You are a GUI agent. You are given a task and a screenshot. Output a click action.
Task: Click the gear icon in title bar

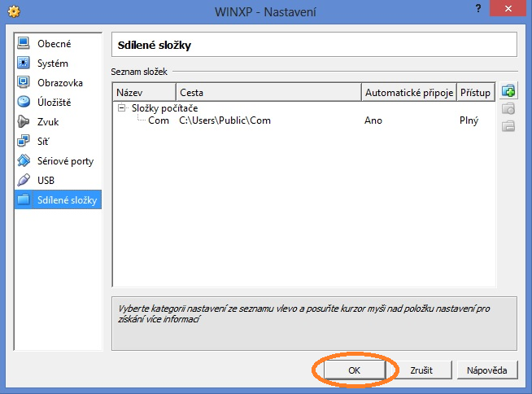click(14, 11)
